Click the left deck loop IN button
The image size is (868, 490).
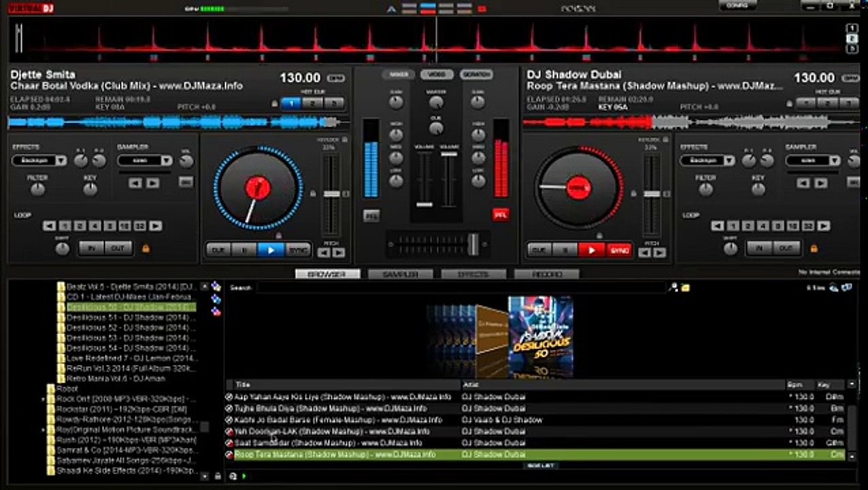pyautogui.click(x=91, y=248)
